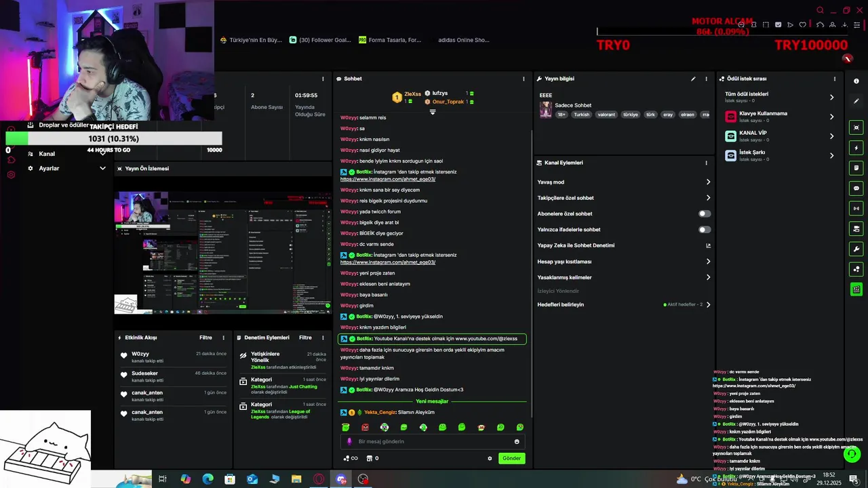Switch to Forma Tasarla browser tab
868x488 pixels.
[390, 40]
